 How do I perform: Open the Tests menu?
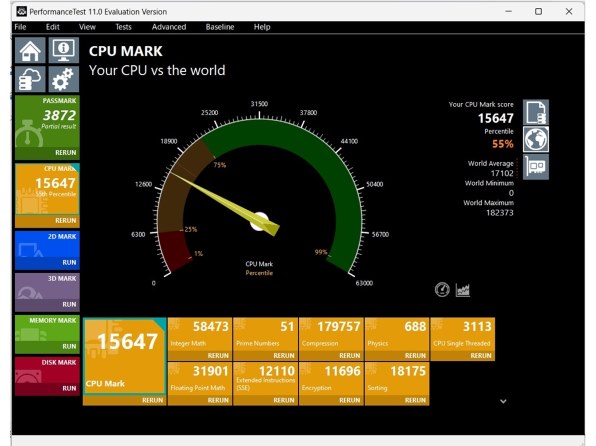pyautogui.click(x=123, y=27)
